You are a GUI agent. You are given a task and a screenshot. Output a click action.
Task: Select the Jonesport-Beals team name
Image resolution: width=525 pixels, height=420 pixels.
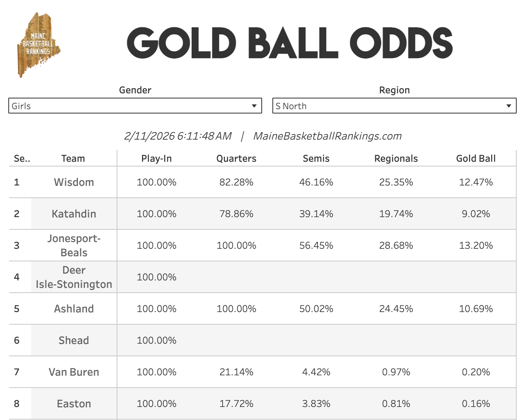[x=74, y=246]
